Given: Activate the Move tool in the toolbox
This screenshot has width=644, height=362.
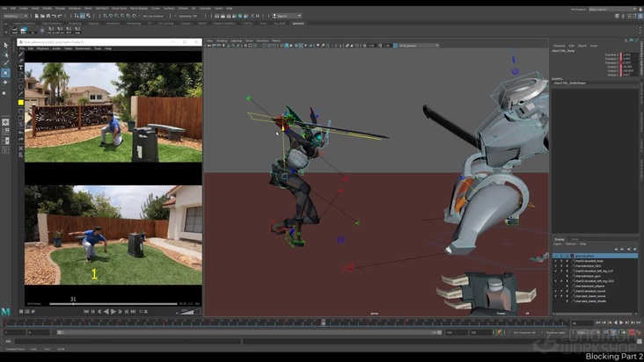Looking at the screenshot, I should tap(5, 73).
